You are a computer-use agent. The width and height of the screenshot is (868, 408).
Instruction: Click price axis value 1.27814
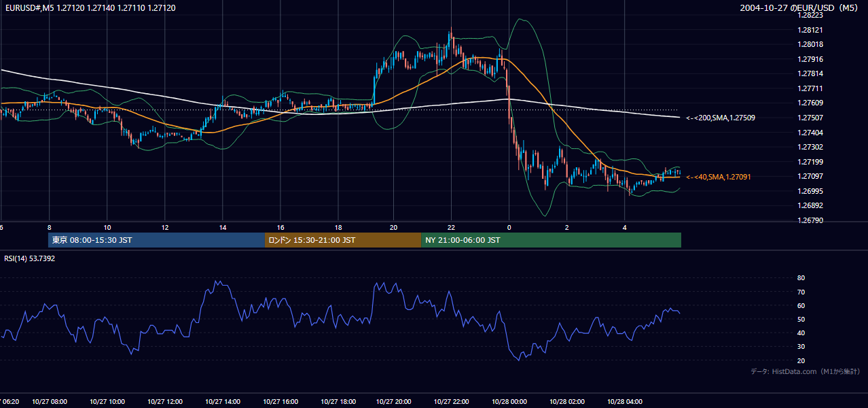click(812, 73)
